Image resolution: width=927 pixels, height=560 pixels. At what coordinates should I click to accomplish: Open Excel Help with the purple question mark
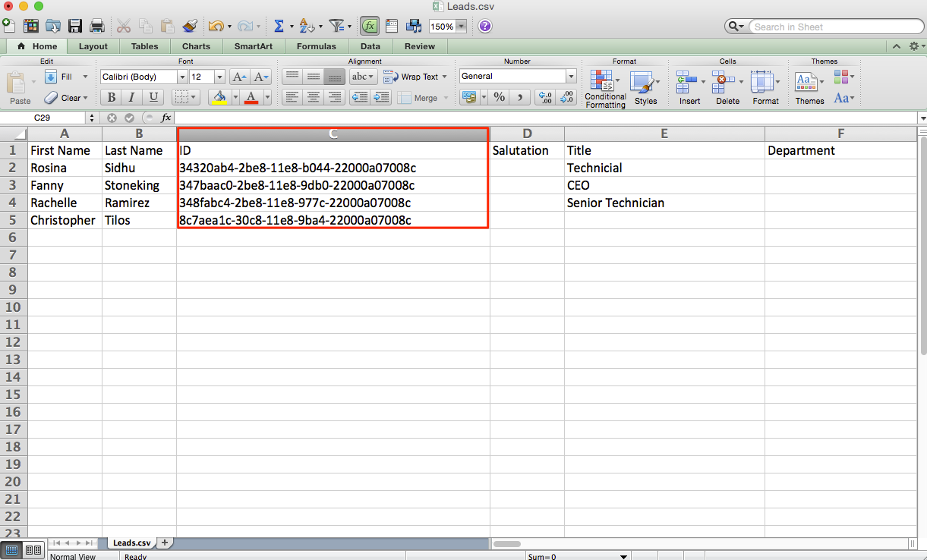click(x=485, y=27)
